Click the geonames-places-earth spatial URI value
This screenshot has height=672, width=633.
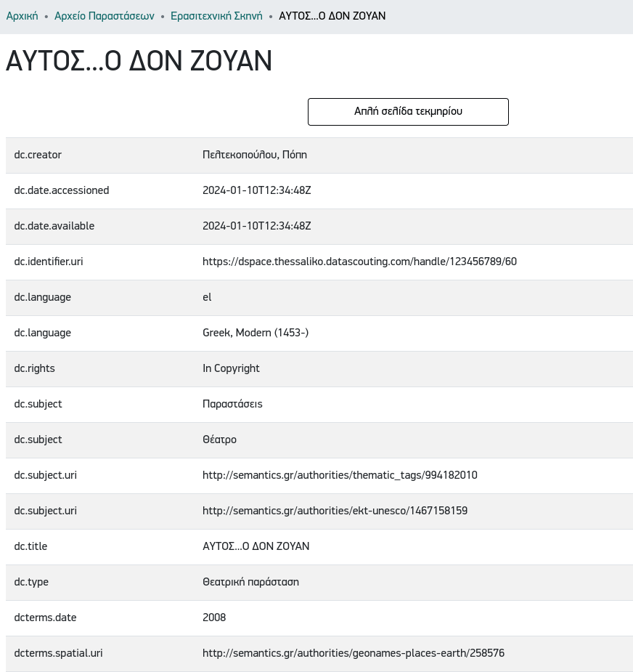coord(354,653)
